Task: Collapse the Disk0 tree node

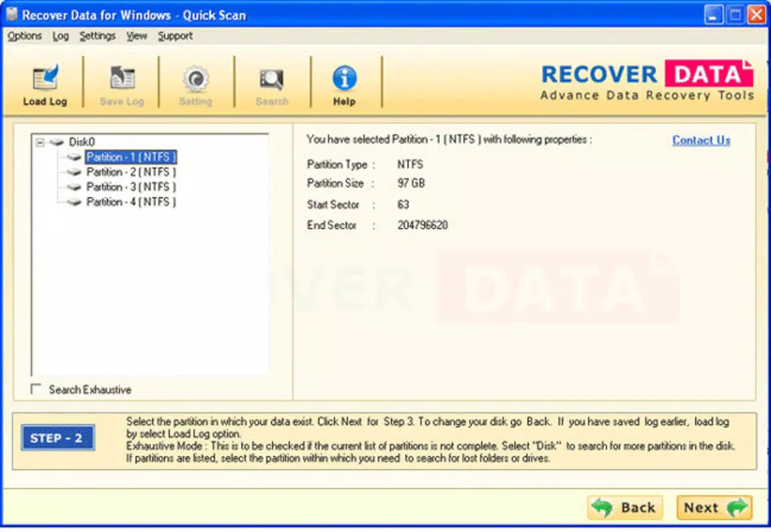Action: 40,142
